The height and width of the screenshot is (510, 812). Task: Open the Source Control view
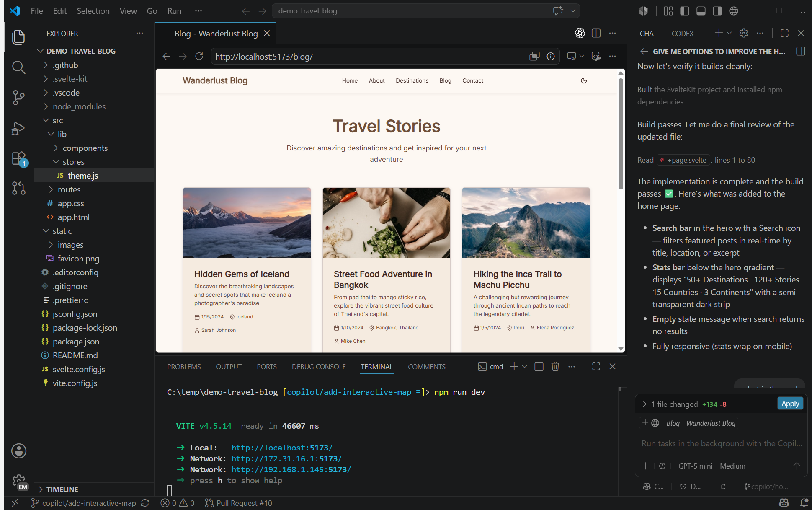[x=18, y=98]
